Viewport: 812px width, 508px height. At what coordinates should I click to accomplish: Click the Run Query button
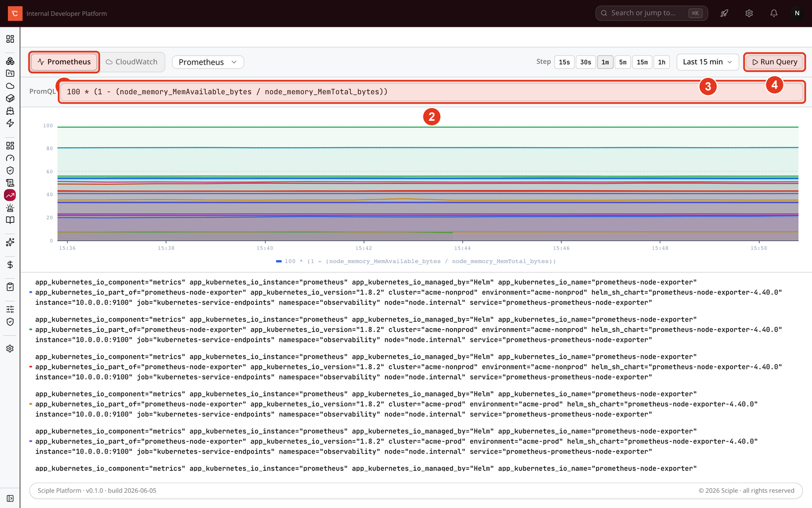(774, 62)
